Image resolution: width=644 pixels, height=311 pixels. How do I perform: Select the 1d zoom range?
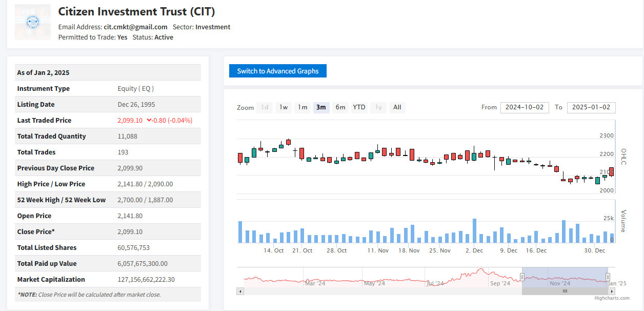[265, 107]
